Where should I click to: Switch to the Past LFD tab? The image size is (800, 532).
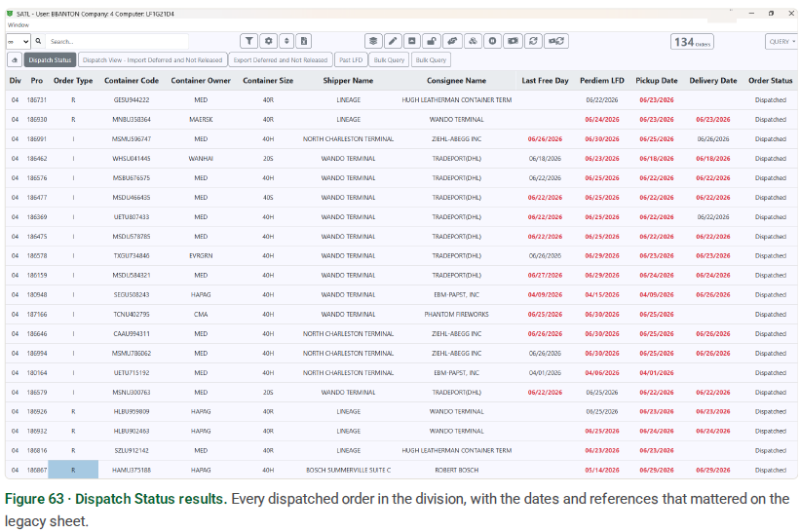[351, 60]
